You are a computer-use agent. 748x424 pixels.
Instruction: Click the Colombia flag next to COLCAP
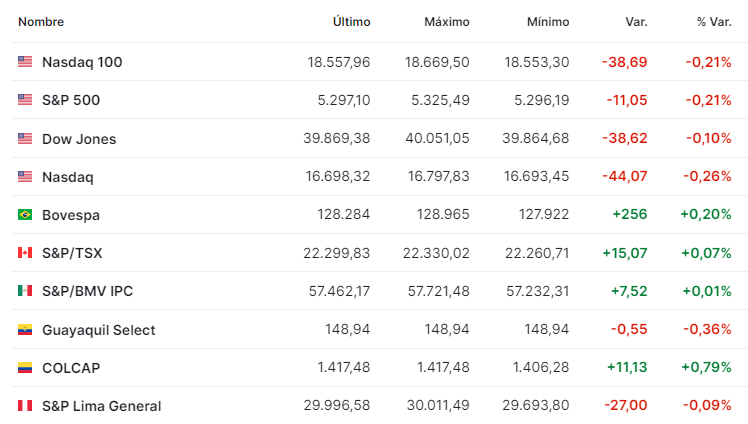[x=25, y=368]
